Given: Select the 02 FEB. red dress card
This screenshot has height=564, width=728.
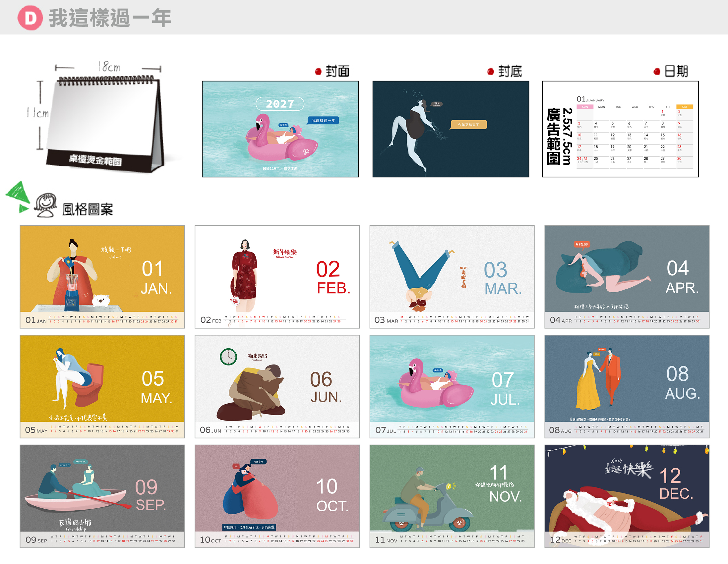Looking at the screenshot, I should pos(277,277).
